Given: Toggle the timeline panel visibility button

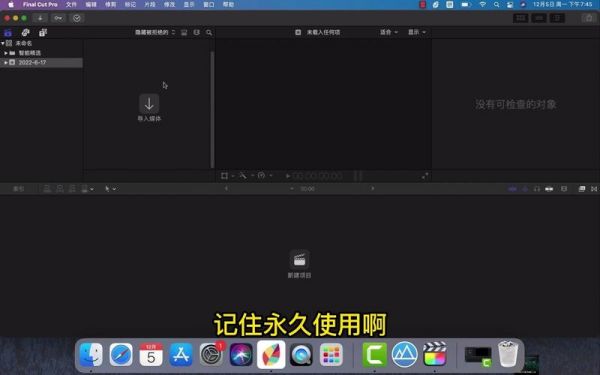Looking at the screenshot, I should pos(539,18).
